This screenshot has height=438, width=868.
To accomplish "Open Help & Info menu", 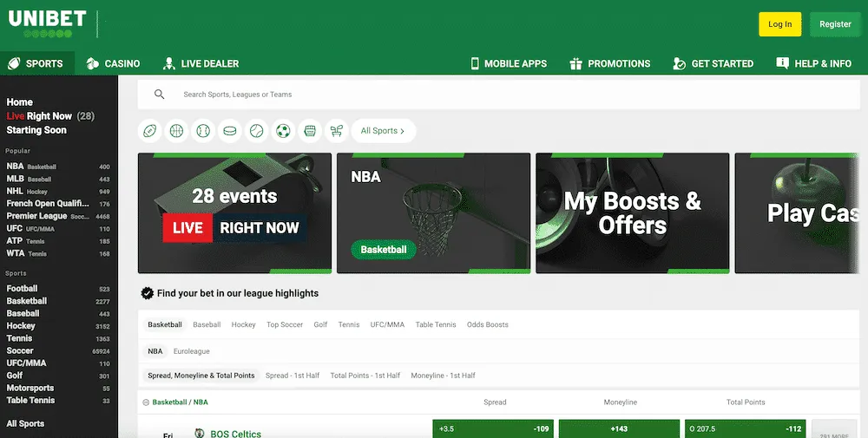I will coord(814,63).
